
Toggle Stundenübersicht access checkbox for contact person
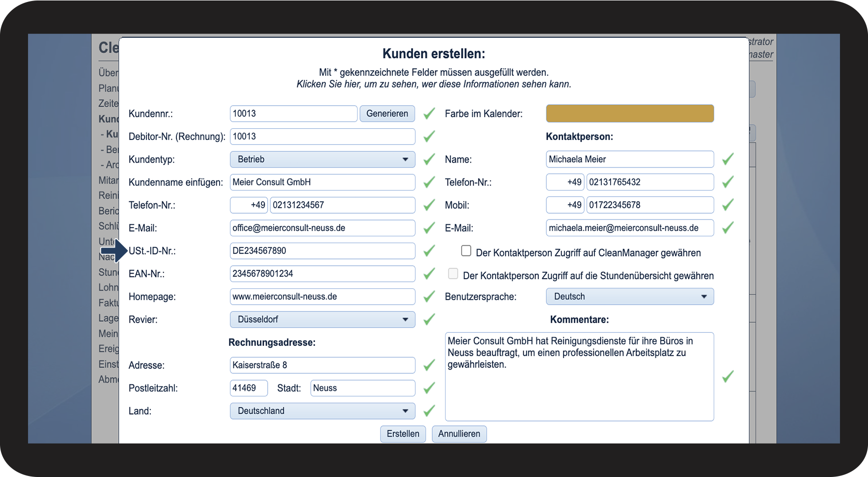453,274
